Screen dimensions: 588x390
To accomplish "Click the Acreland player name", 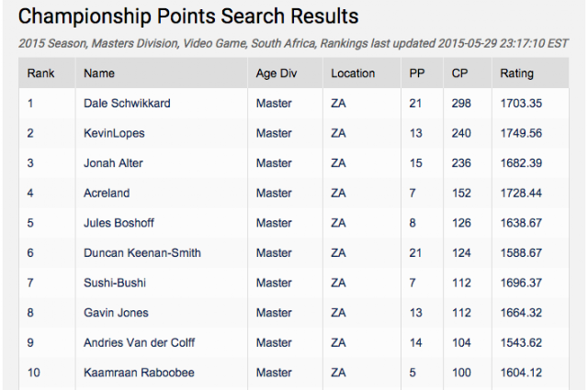I will pos(107,193).
